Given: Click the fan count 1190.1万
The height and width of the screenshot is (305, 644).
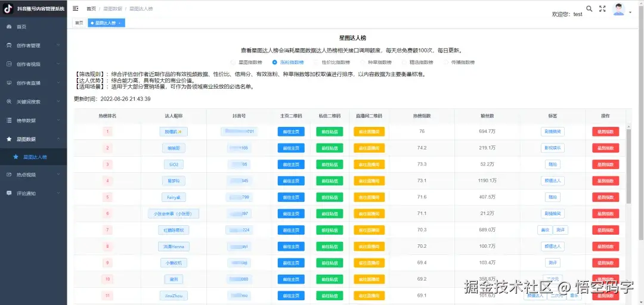Looking at the screenshot, I should (x=488, y=180).
